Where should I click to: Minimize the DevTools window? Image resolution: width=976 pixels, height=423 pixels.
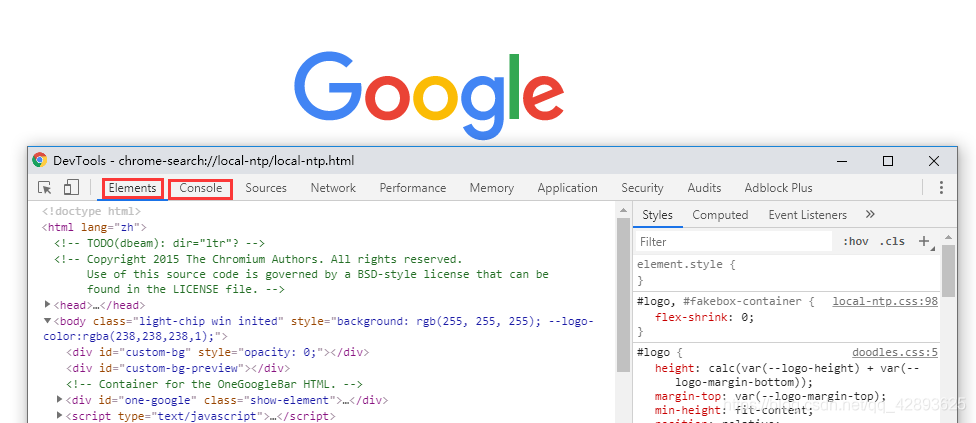(842, 161)
